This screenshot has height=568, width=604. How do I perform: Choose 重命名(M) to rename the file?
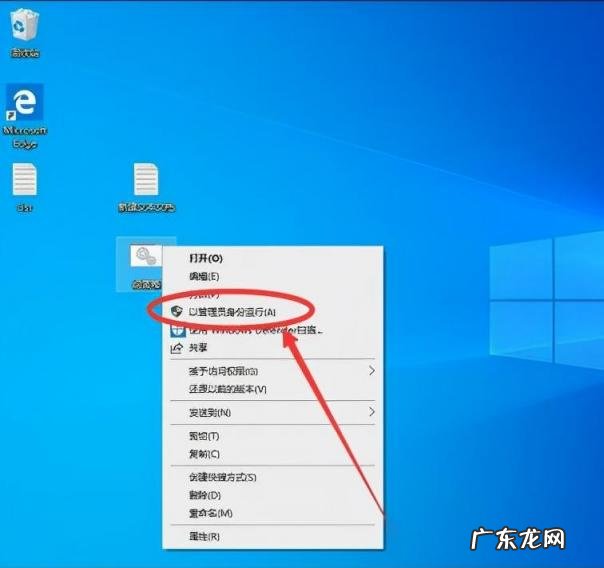tap(210, 513)
